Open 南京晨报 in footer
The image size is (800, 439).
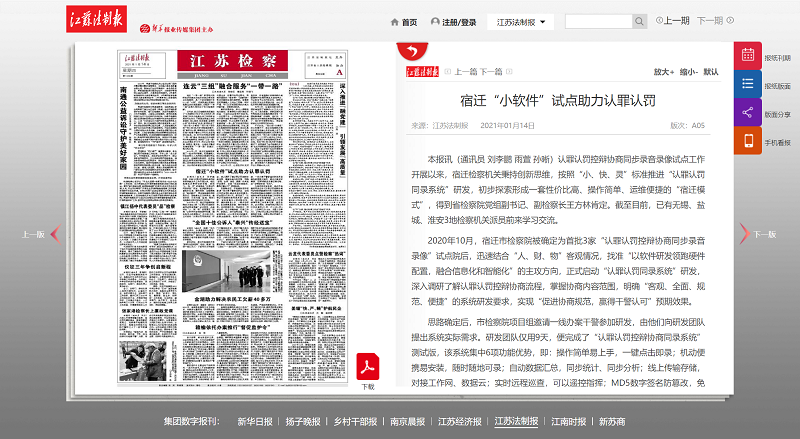pyautogui.click(x=408, y=422)
